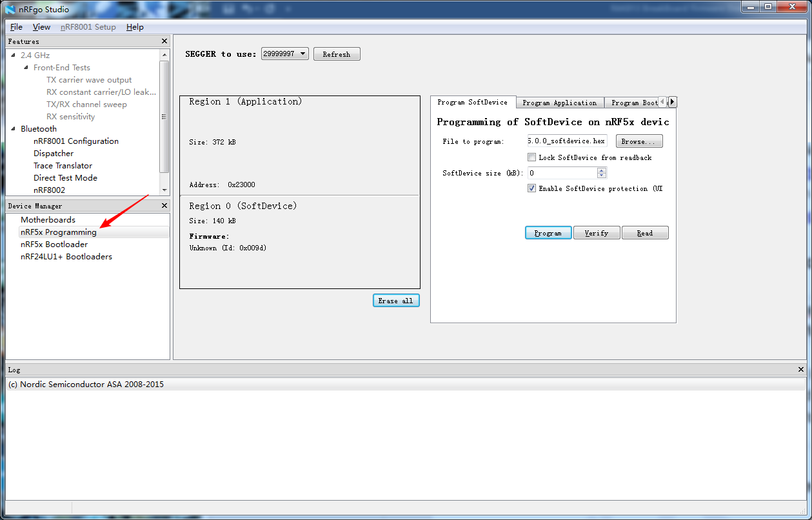Open the View menu
The image size is (812, 520).
(41, 27)
